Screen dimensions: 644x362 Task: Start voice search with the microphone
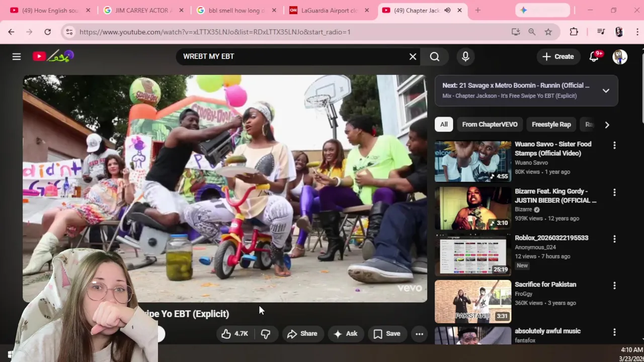[x=465, y=56]
